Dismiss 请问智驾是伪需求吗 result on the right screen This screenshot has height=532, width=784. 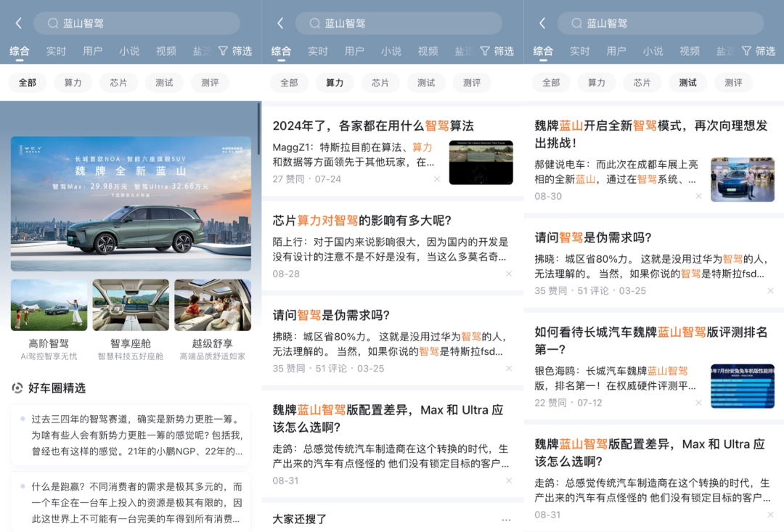770,290
